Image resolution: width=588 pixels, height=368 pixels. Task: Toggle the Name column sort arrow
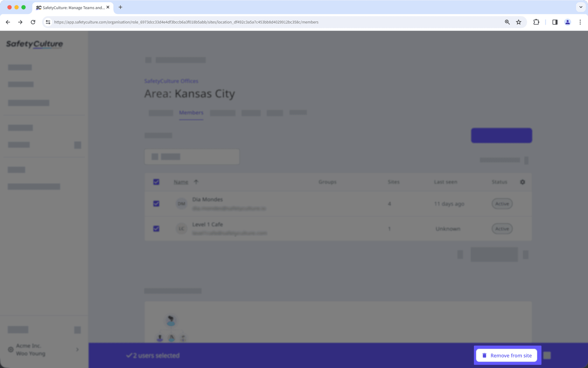click(196, 182)
